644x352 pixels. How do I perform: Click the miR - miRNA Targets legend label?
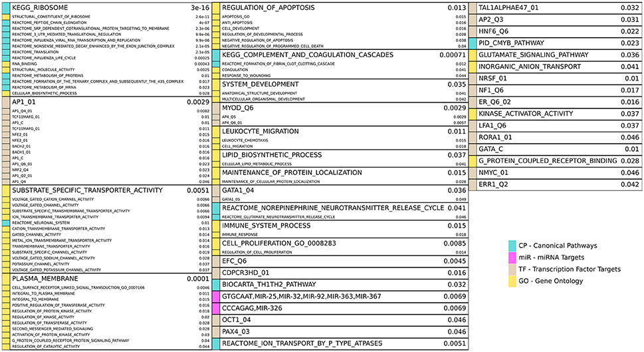coord(551,258)
